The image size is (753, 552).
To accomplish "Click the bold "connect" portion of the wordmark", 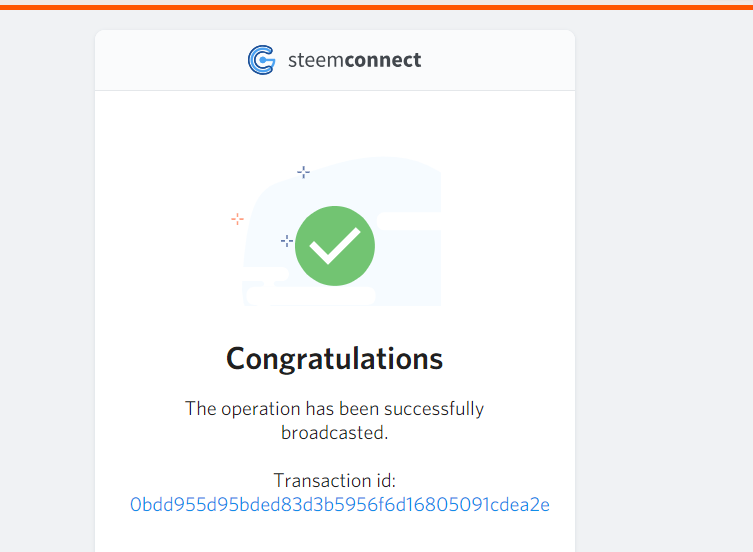I will click(x=383, y=60).
